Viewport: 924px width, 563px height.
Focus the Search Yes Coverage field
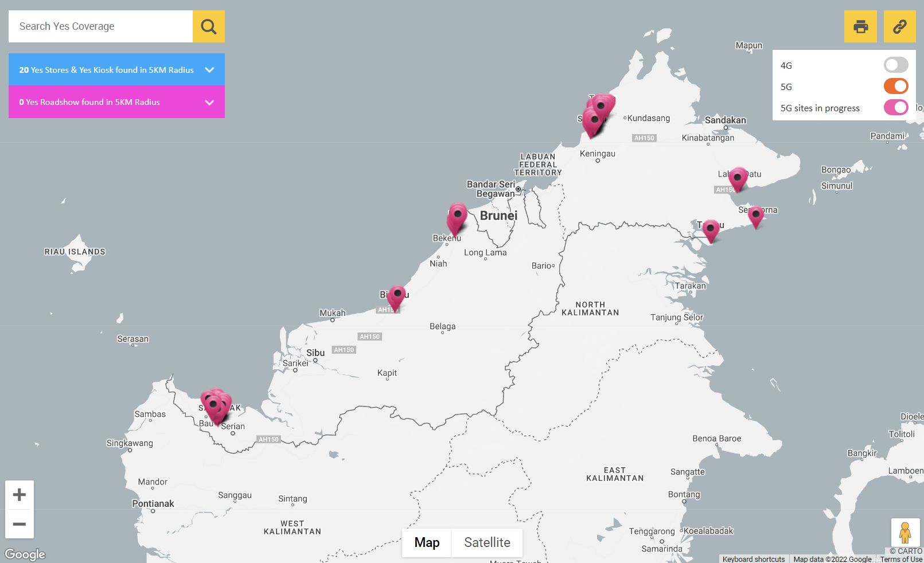[x=100, y=26]
